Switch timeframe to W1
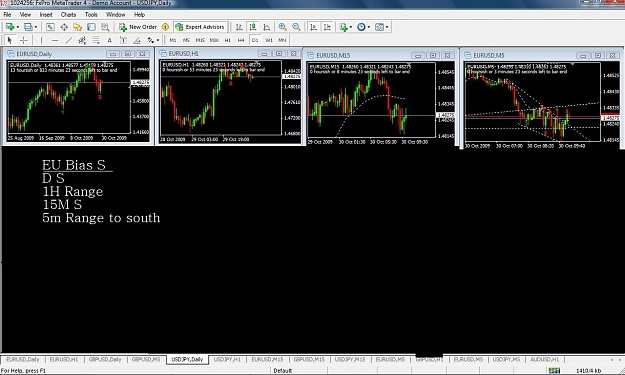Image resolution: width=625 pixels, height=375 pixels. pyautogui.click(x=269, y=40)
